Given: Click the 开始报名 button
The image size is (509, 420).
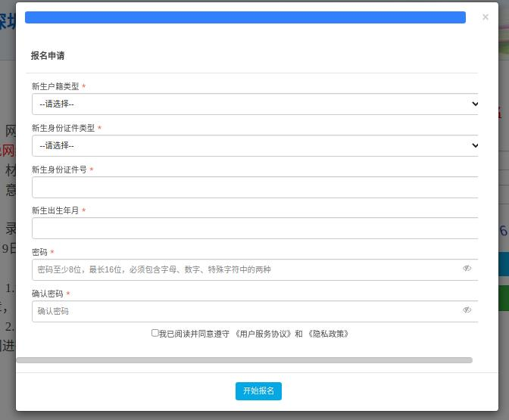Looking at the screenshot, I should click(x=258, y=391).
